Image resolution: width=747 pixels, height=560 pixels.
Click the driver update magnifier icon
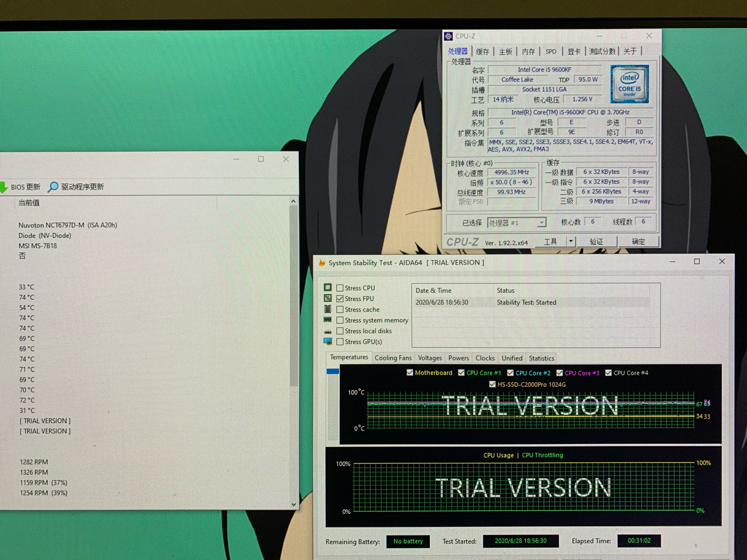pos(53,187)
